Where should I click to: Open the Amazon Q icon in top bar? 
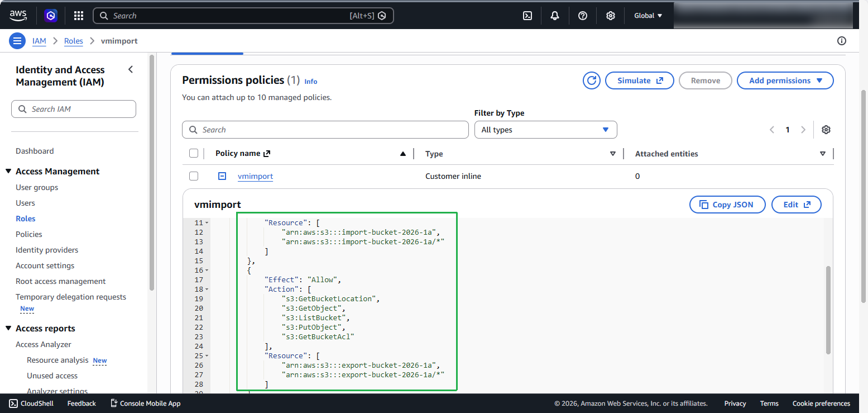(x=51, y=16)
